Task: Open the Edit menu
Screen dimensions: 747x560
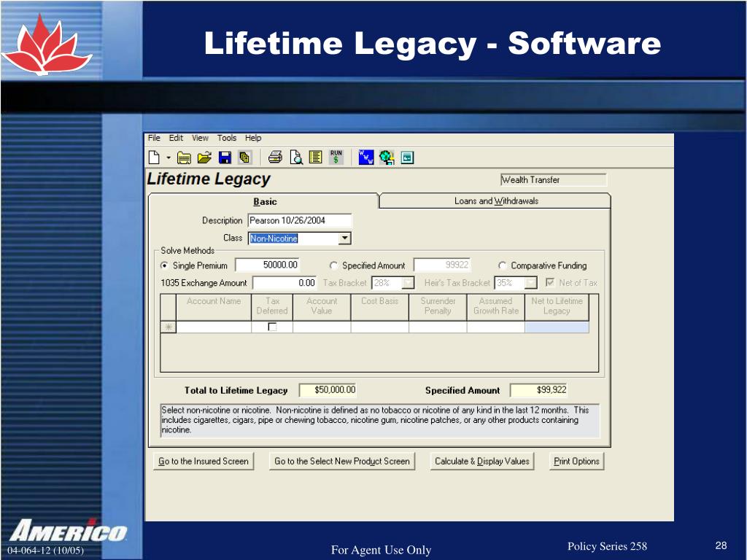Action: click(x=176, y=138)
